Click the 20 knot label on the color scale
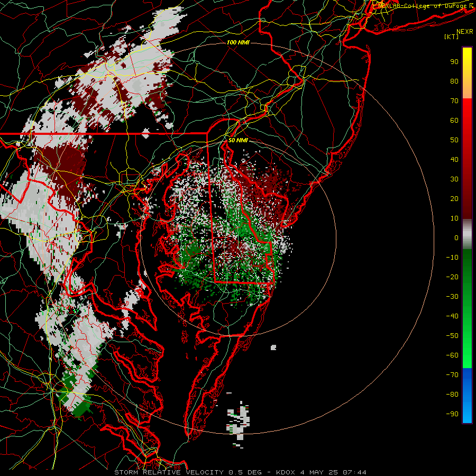Screen dimensions: 476x476 [x=454, y=198]
